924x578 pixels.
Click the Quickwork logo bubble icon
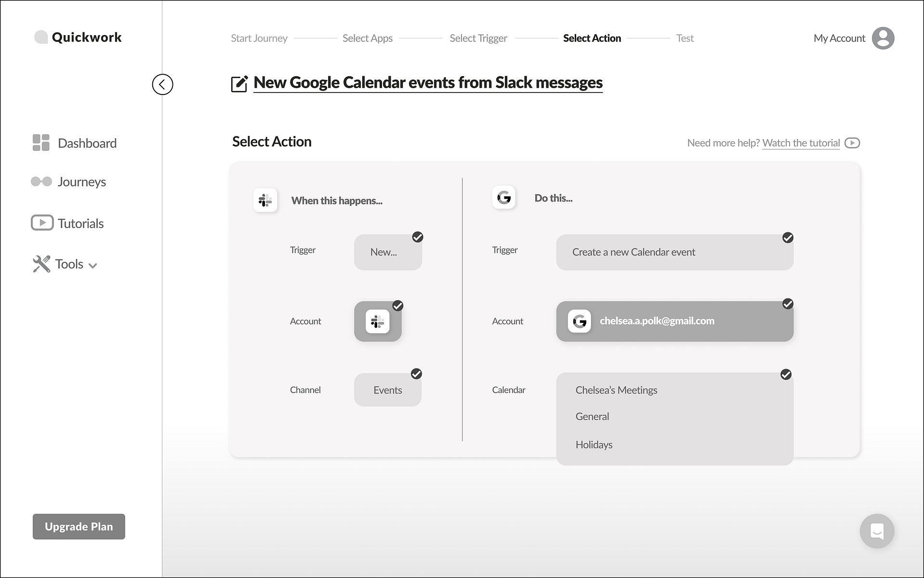click(x=41, y=37)
